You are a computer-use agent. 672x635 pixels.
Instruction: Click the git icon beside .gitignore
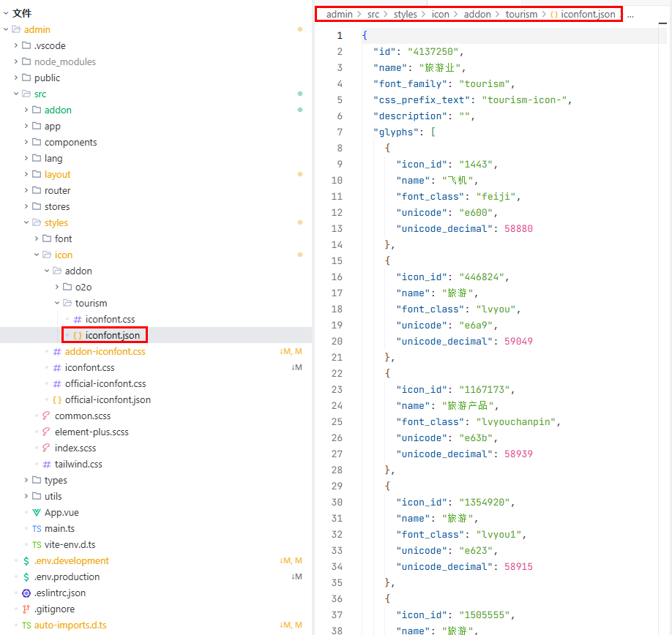click(x=26, y=609)
